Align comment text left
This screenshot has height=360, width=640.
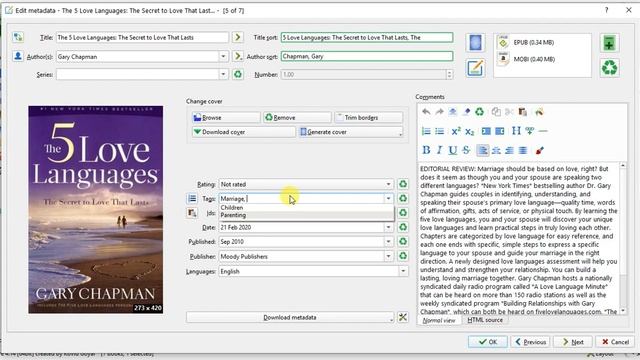[x=482, y=150]
